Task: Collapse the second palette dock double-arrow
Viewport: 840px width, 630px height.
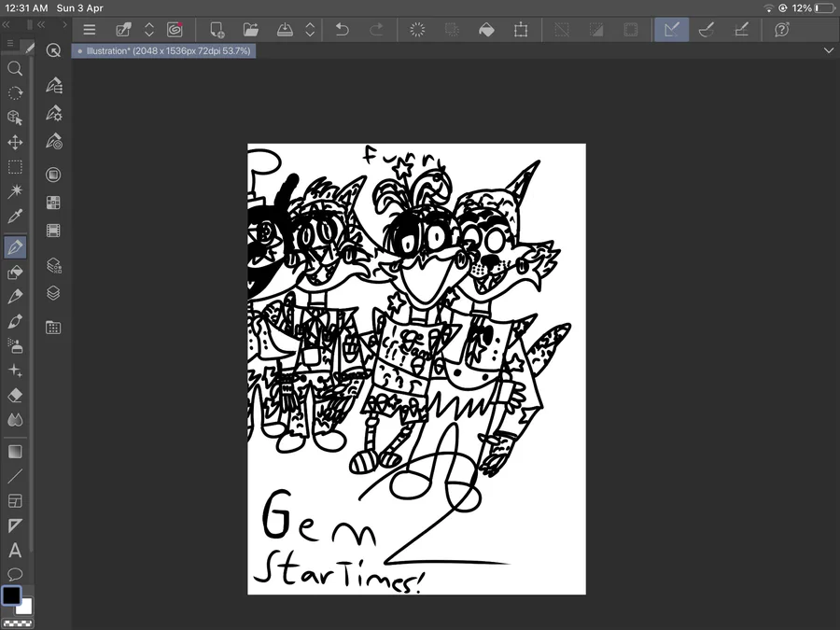Action: (41, 24)
